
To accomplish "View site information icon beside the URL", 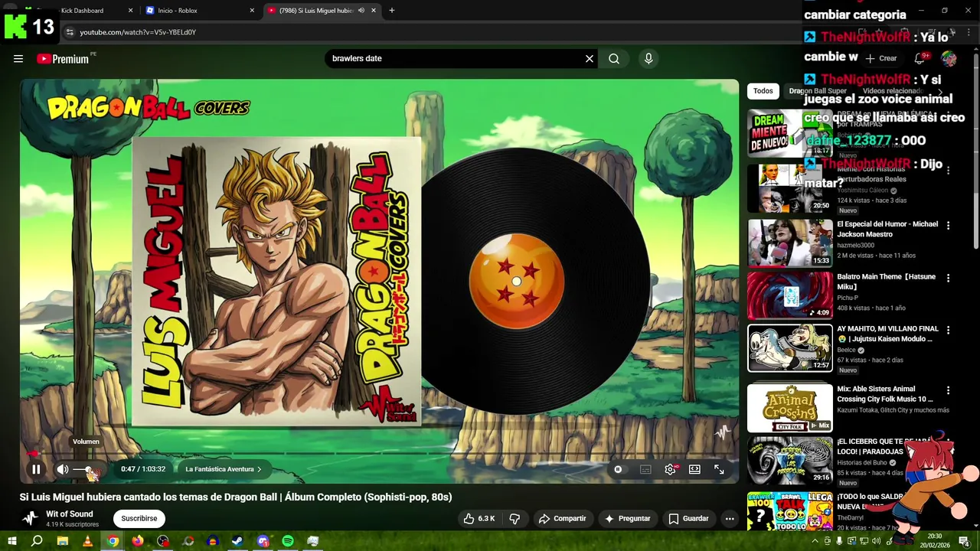I will (70, 32).
